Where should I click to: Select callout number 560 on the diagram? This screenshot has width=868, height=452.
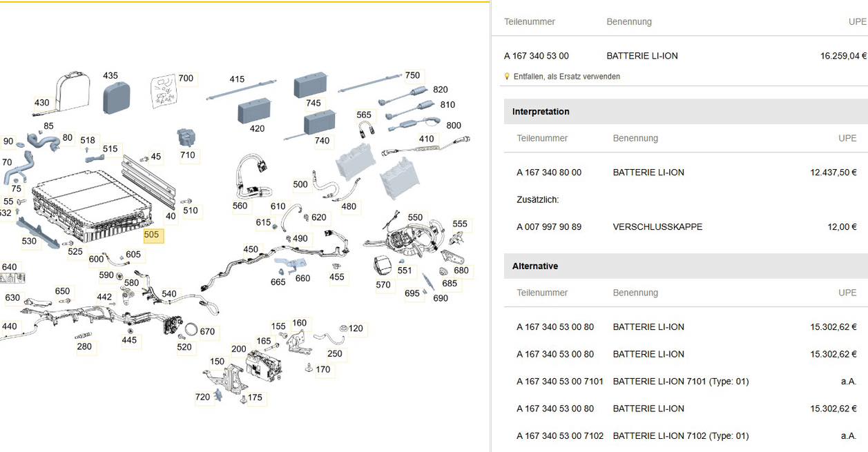tap(240, 206)
